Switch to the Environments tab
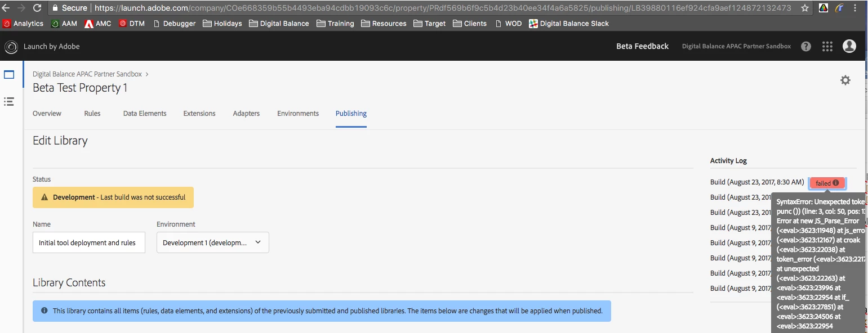 click(x=298, y=113)
